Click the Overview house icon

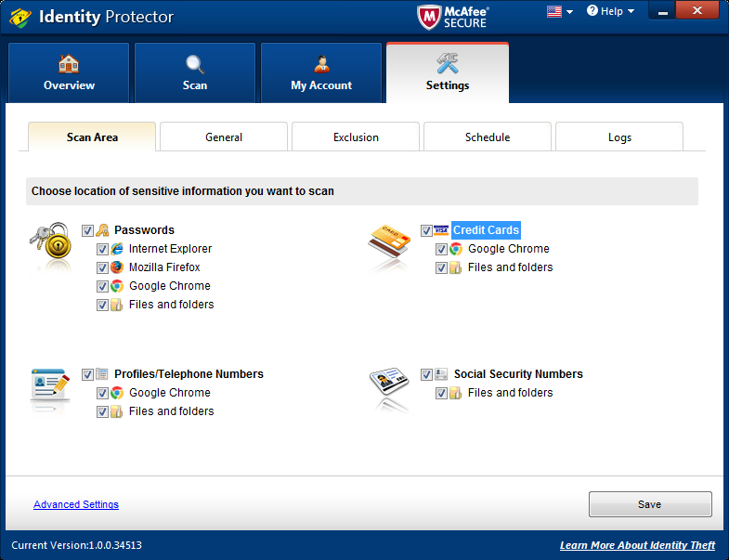pyautogui.click(x=69, y=64)
